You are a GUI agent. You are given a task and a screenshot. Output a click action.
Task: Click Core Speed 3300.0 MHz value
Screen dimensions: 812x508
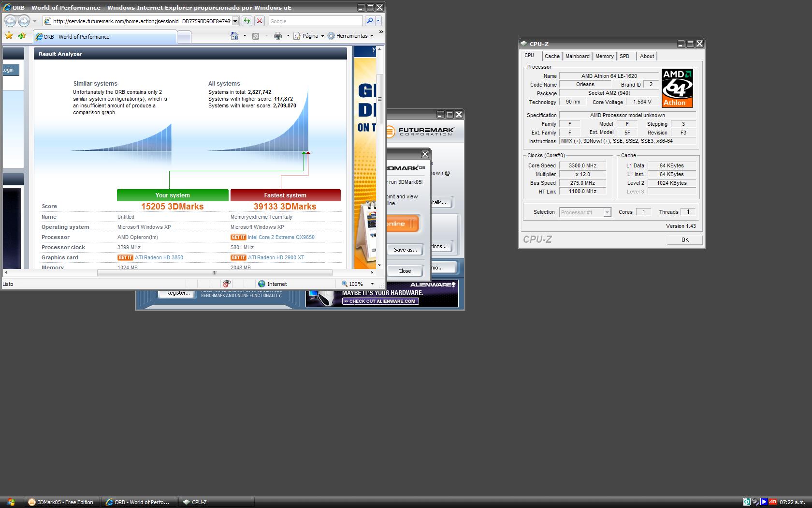[582, 165]
